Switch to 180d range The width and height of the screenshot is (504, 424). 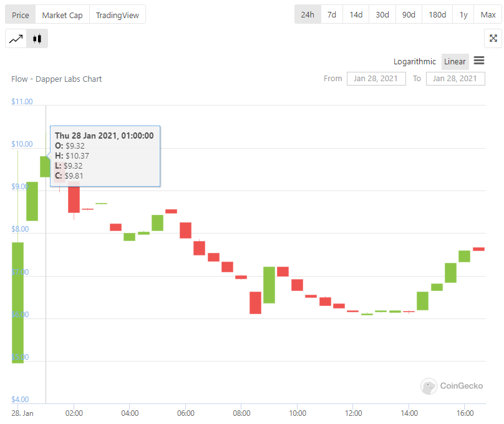[437, 14]
